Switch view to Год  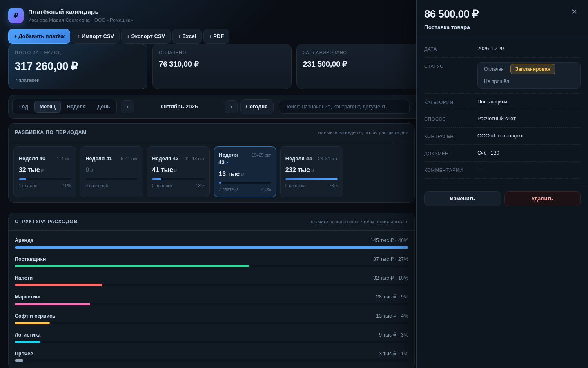(24, 107)
